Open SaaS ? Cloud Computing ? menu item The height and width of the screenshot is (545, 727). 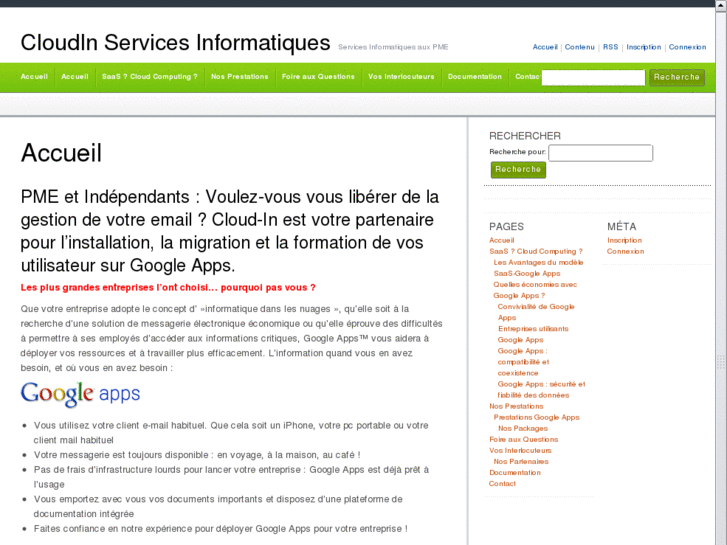150,77
